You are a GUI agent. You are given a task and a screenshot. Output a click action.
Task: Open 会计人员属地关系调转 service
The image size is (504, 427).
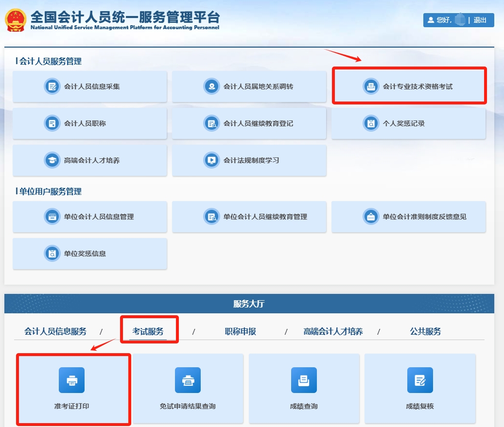(249, 86)
